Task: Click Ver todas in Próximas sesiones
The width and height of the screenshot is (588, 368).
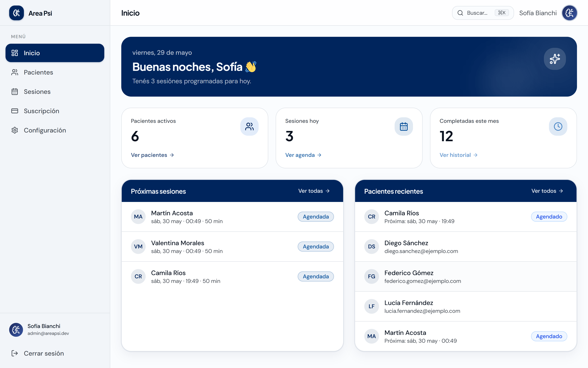Action: click(x=314, y=191)
